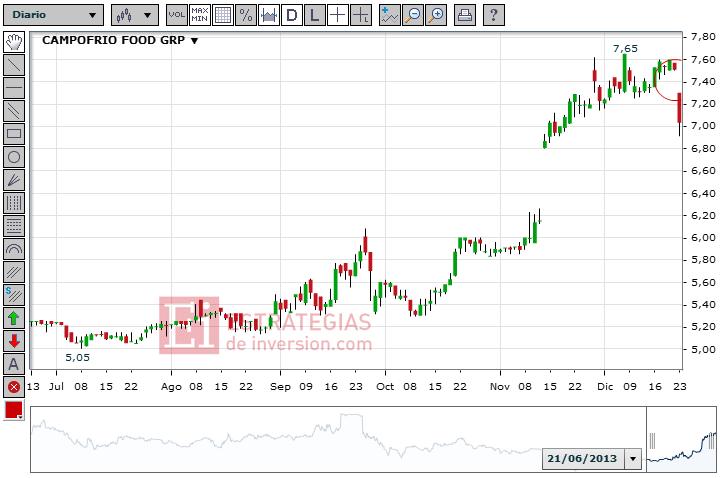Viewport: 723px width, 478px height.
Task: Toggle MAX/MIN price labels
Action: (199, 15)
